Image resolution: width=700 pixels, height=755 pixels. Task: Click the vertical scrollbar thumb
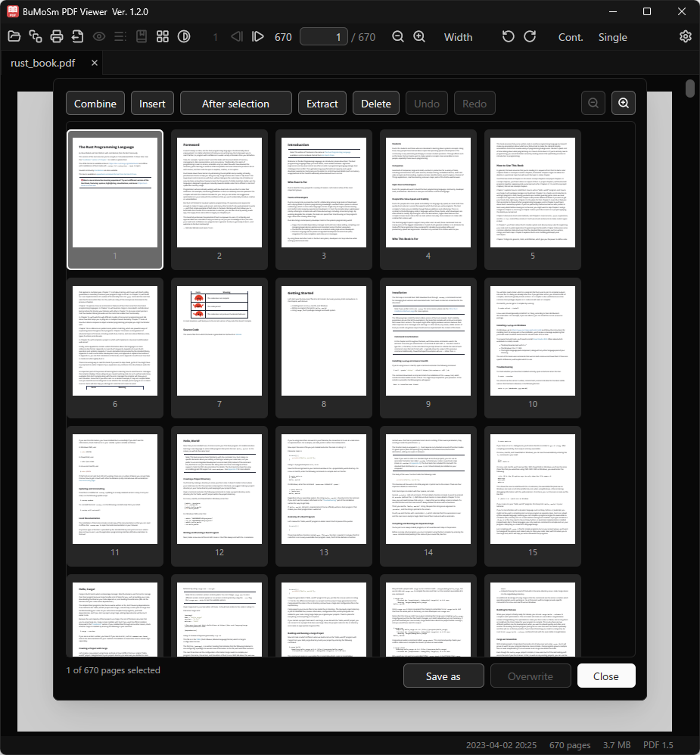tap(690, 89)
